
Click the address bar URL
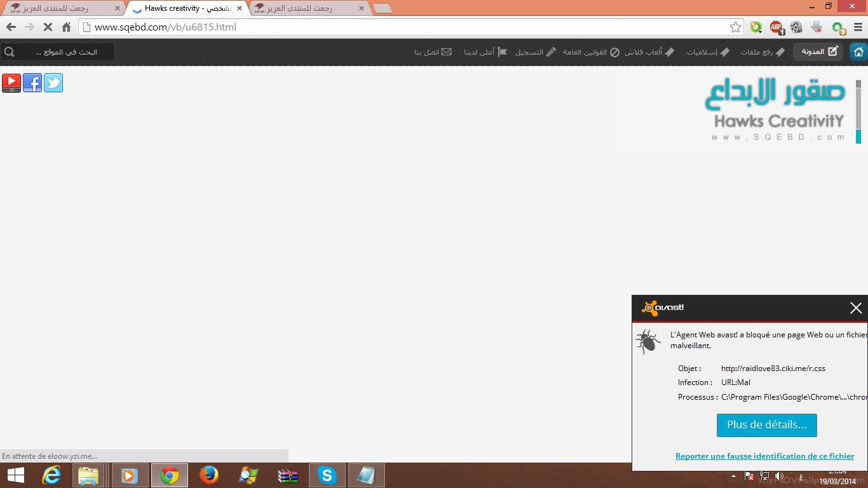(x=165, y=27)
